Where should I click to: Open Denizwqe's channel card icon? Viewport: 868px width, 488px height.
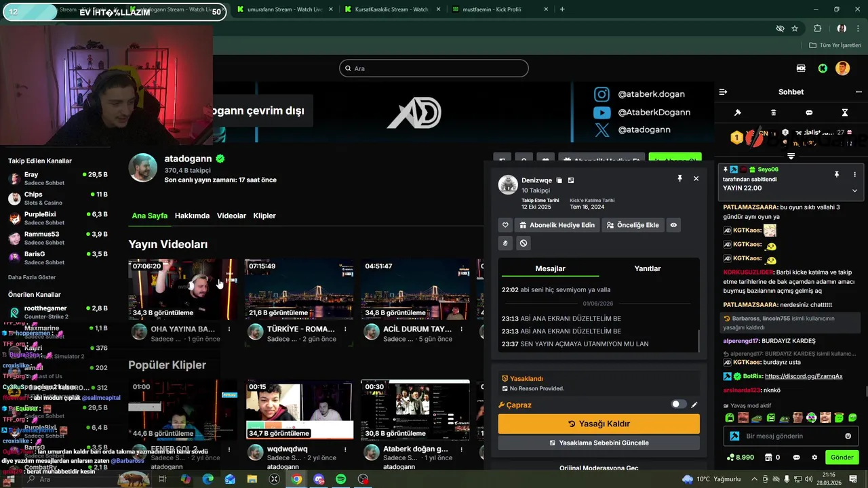pyautogui.click(x=570, y=180)
